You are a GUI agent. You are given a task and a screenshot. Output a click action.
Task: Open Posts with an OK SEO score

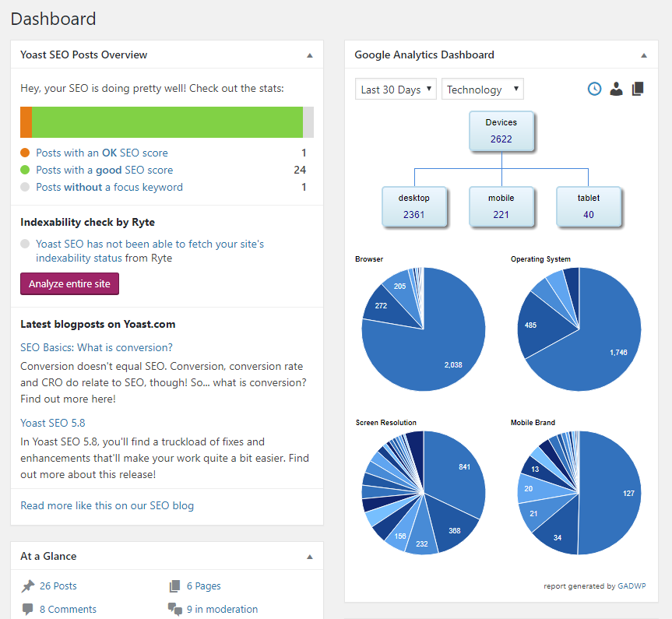102,153
